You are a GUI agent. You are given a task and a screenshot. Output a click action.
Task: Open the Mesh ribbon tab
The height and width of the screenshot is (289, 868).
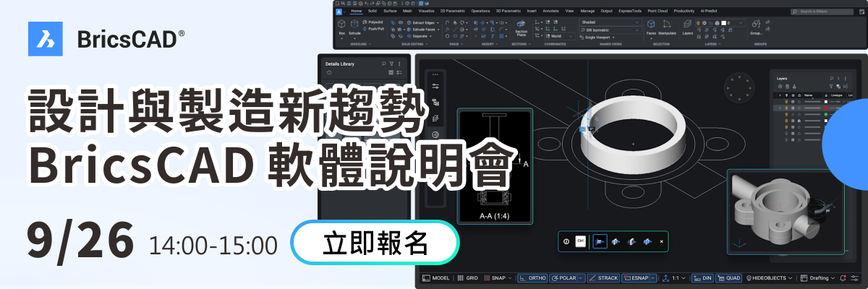[407, 11]
